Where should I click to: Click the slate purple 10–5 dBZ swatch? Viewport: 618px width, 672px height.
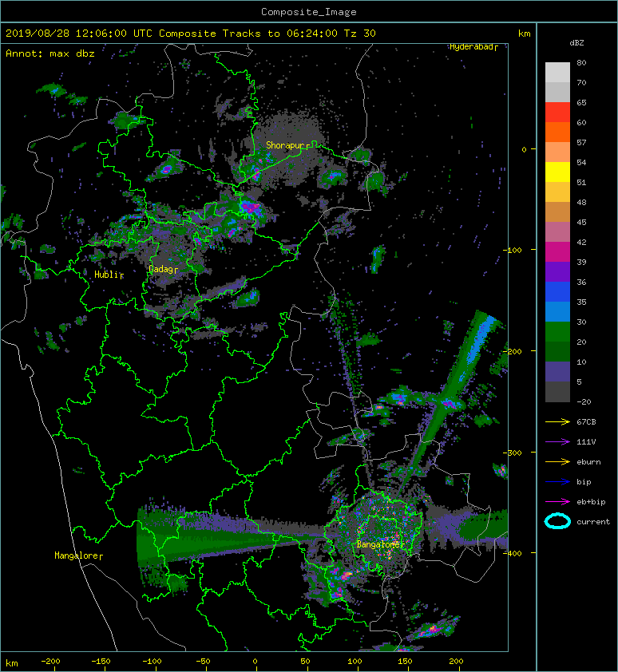[557, 371]
